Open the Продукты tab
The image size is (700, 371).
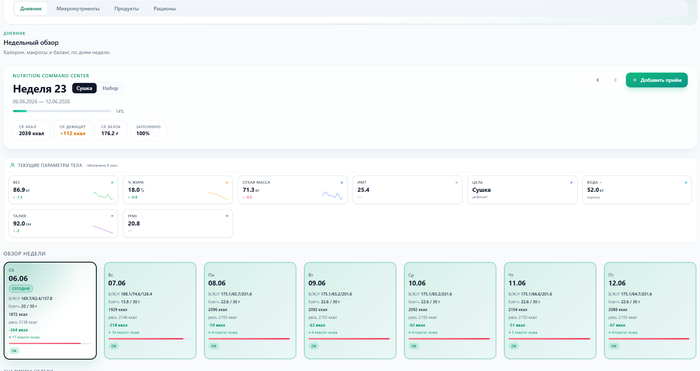(126, 8)
